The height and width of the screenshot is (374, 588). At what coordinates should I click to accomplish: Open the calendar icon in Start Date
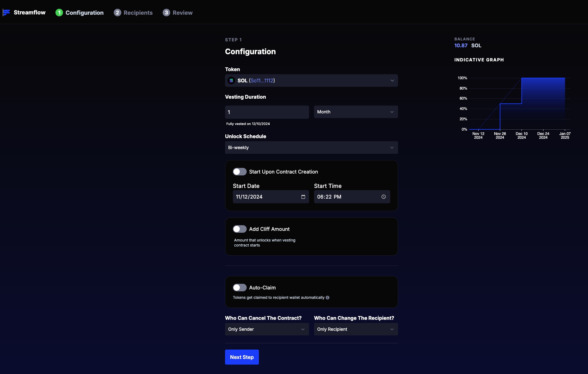(303, 197)
